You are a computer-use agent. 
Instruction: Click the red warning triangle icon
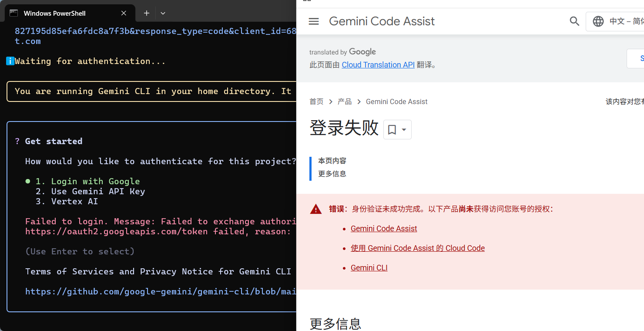316,209
